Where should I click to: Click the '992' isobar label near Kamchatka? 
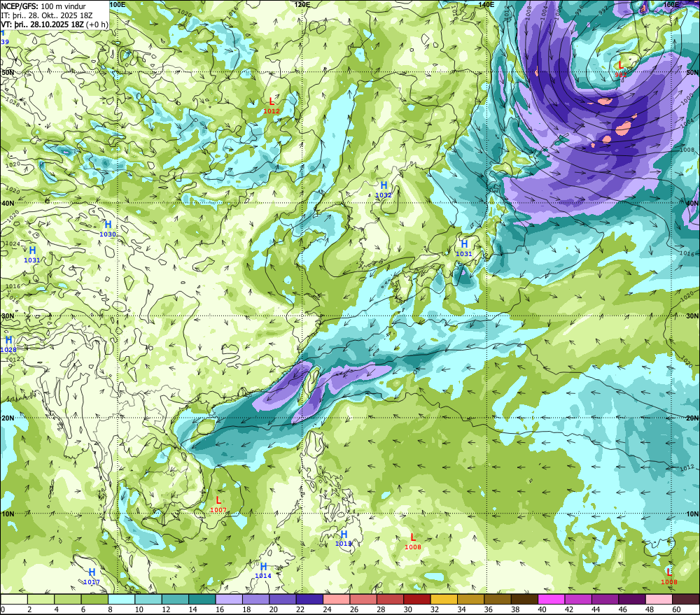pyautogui.click(x=603, y=10)
